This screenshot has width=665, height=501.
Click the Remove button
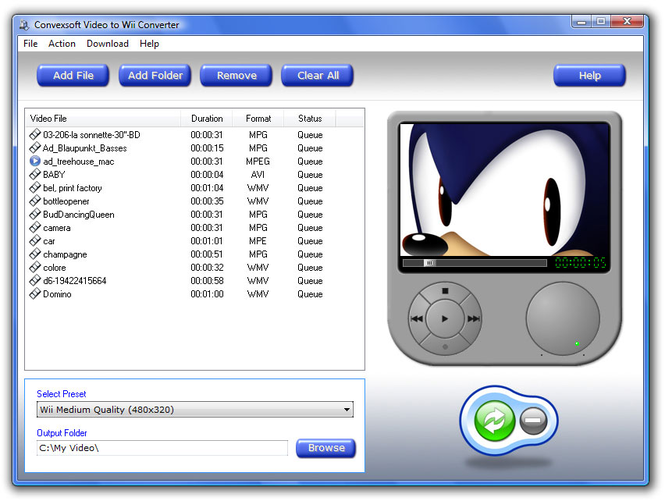236,76
